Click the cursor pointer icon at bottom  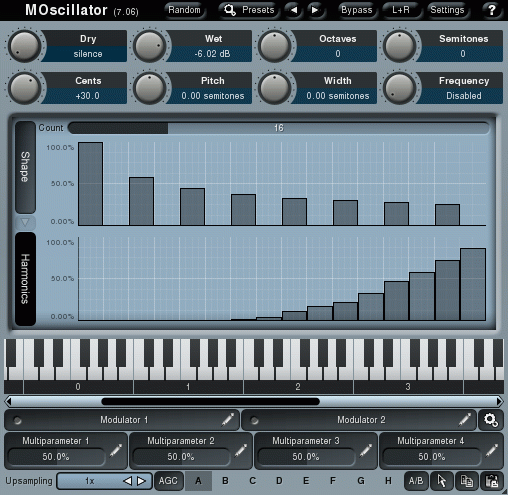coord(442,481)
